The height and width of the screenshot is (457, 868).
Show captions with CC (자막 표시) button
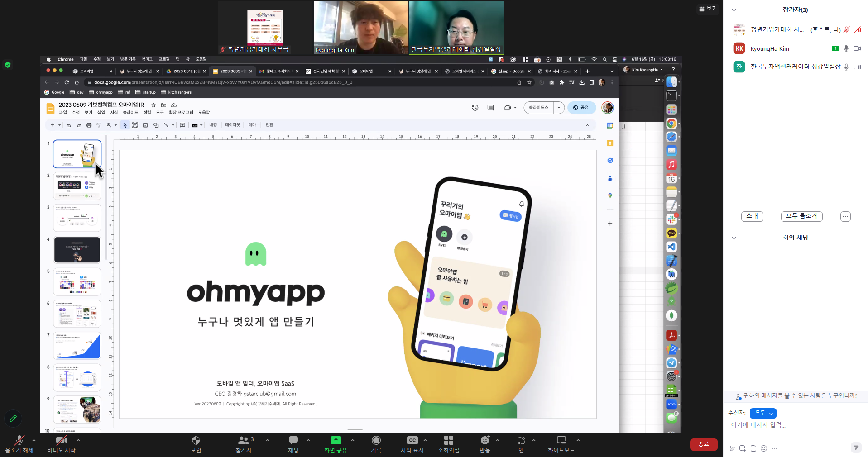coord(412,444)
